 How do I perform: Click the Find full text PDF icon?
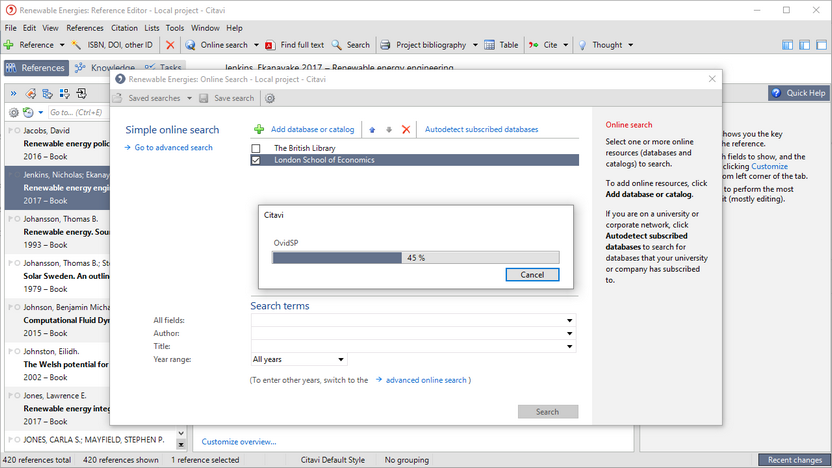click(270, 45)
